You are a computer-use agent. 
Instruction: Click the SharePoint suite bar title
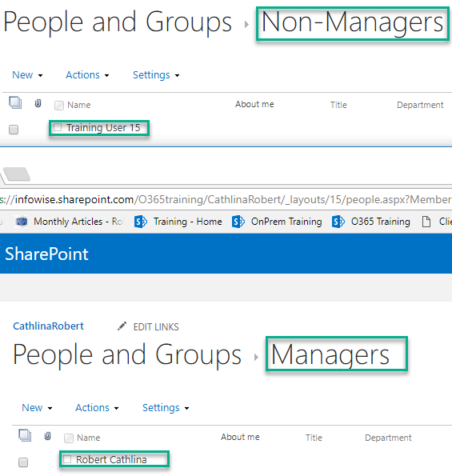pyautogui.click(x=46, y=254)
